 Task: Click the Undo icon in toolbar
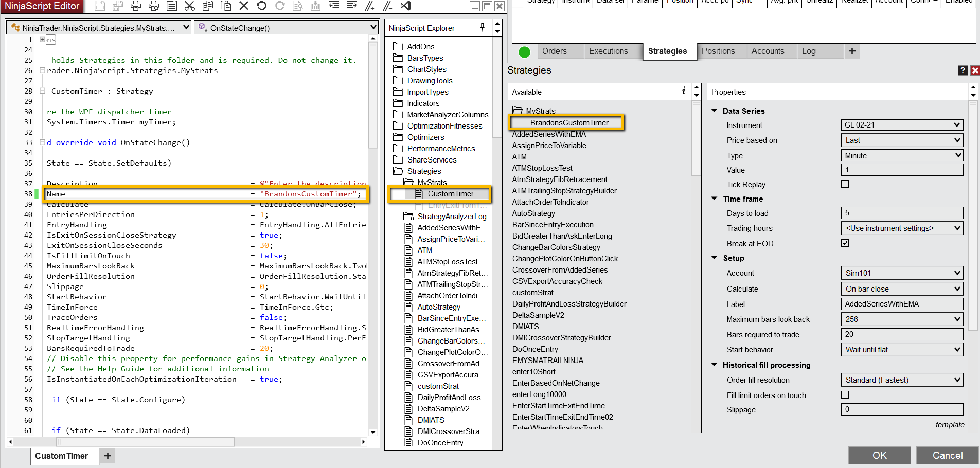pyautogui.click(x=262, y=6)
